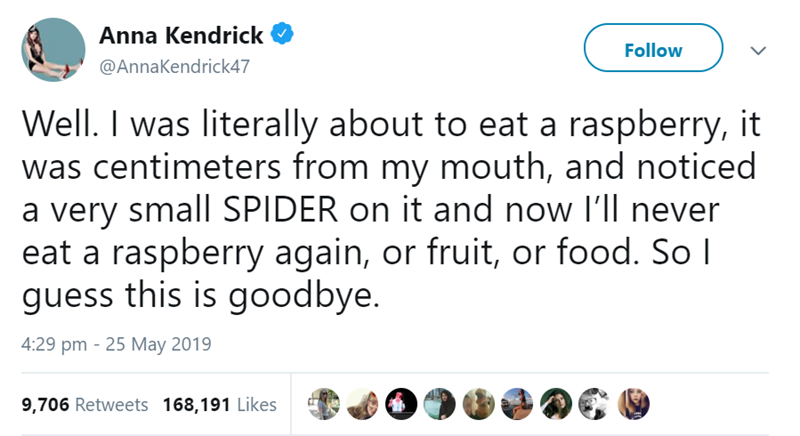800x436 pixels.
Task: Expand the tweet options chevron menu
Action: tap(758, 50)
